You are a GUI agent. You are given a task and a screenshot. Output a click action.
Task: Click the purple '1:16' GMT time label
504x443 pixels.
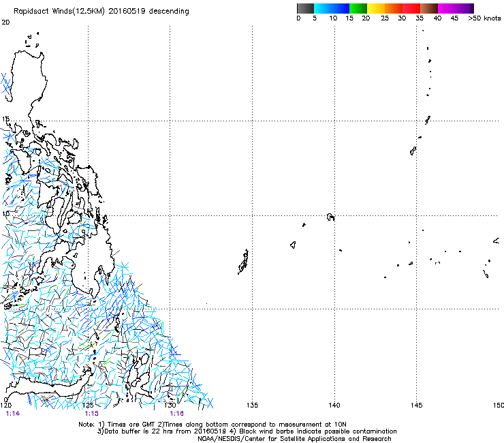pos(177,414)
